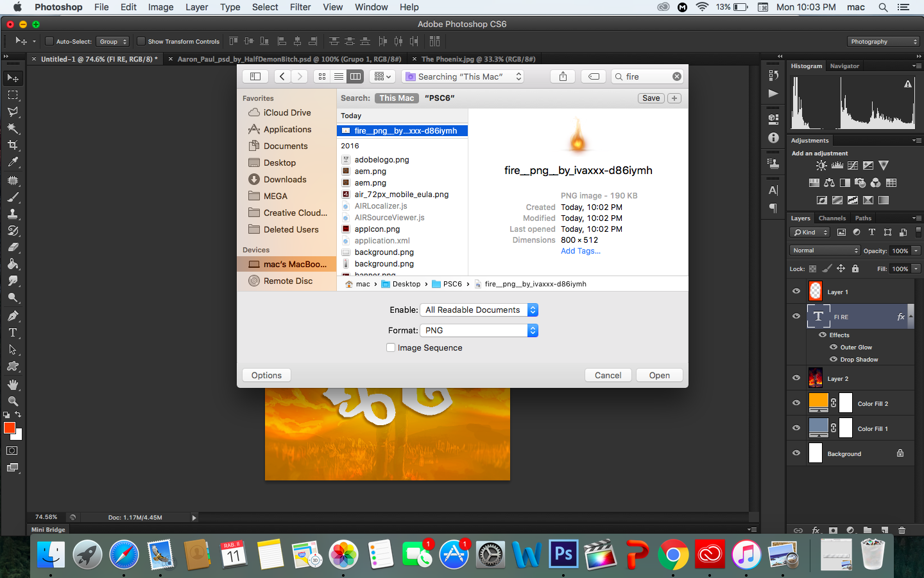Select the Eyedropper tool
The width and height of the screenshot is (924, 578).
pyautogui.click(x=13, y=162)
